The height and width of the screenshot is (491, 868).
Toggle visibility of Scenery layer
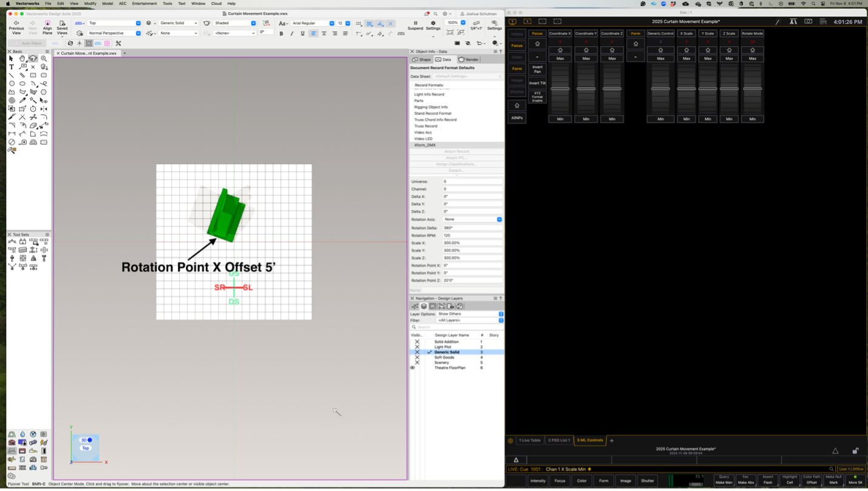[x=417, y=362]
